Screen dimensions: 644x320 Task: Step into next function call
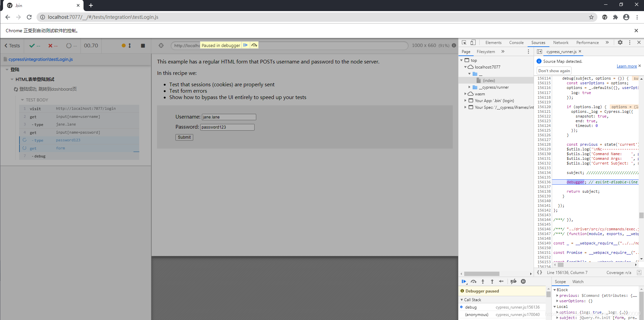click(483, 282)
